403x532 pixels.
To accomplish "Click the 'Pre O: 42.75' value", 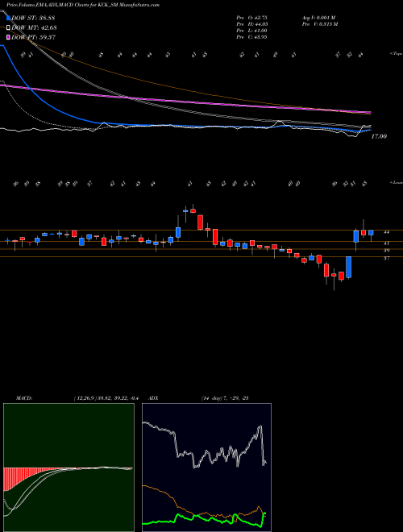I will point(251,18).
